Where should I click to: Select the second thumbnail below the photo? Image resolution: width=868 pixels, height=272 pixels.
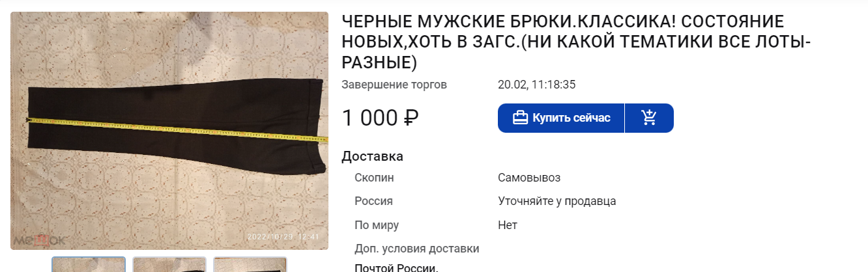[169, 264]
